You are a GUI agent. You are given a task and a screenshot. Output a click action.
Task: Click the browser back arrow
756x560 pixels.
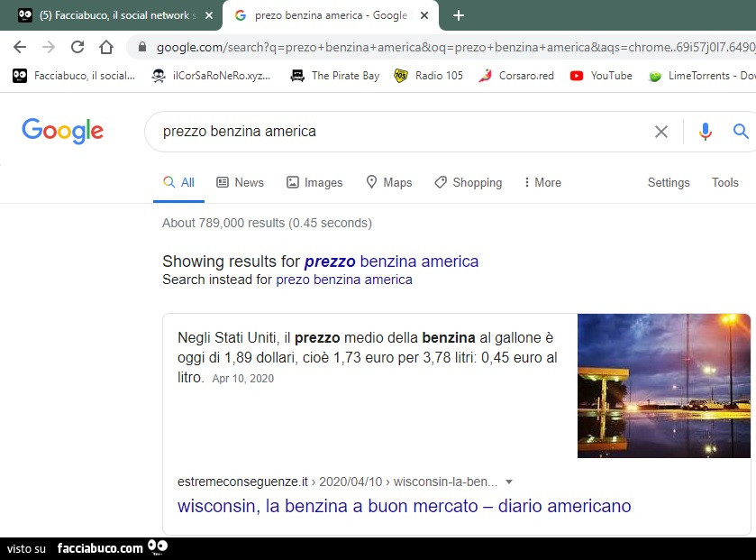20,47
